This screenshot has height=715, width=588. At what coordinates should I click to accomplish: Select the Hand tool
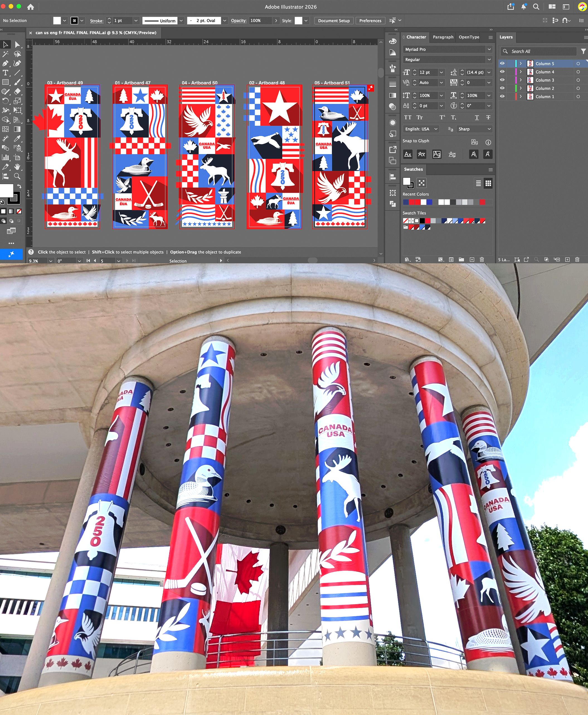pos(18,167)
